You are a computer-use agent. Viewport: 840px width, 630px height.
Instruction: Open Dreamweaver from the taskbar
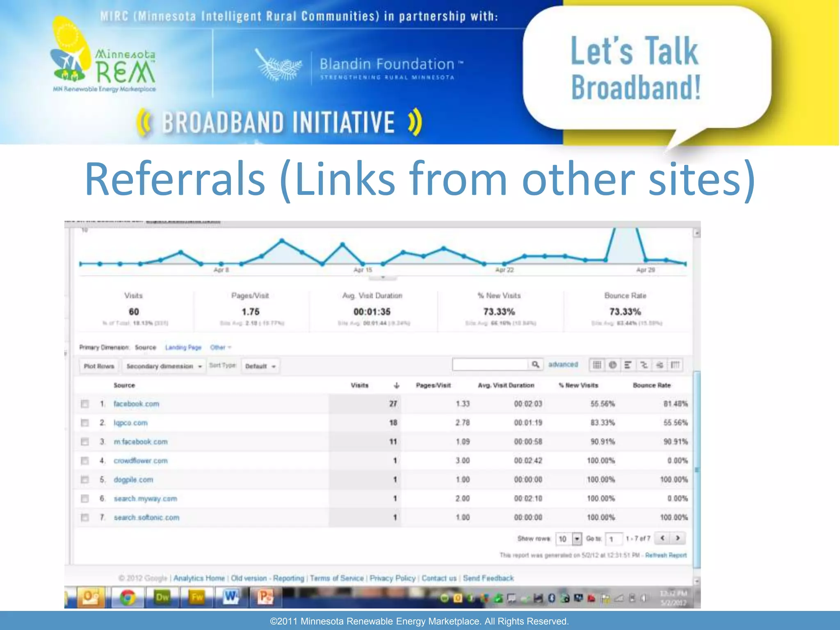[x=162, y=598]
